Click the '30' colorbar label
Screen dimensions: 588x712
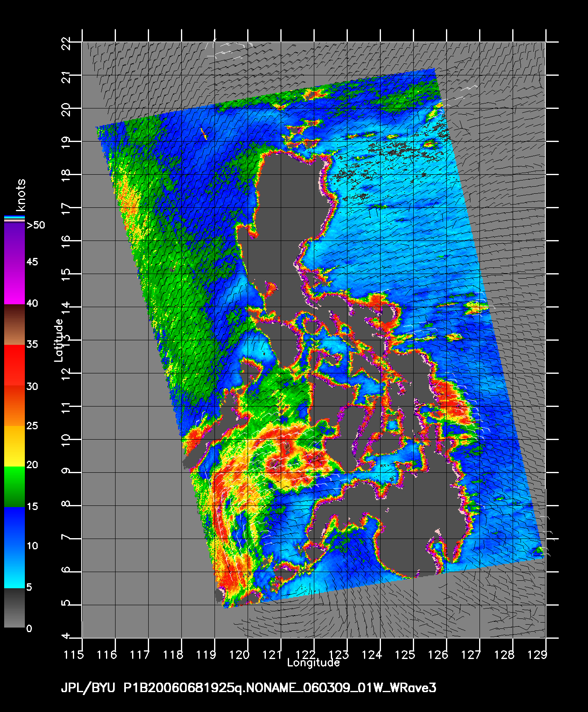tap(32, 387)
